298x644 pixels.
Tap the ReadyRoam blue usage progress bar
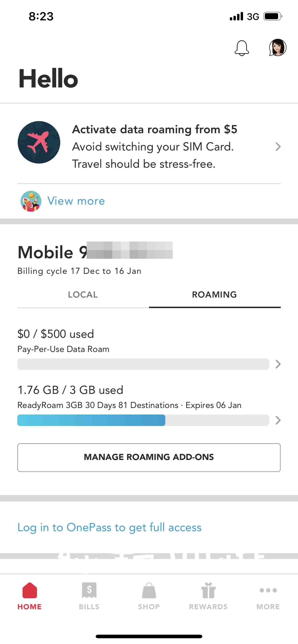(91, 420)
